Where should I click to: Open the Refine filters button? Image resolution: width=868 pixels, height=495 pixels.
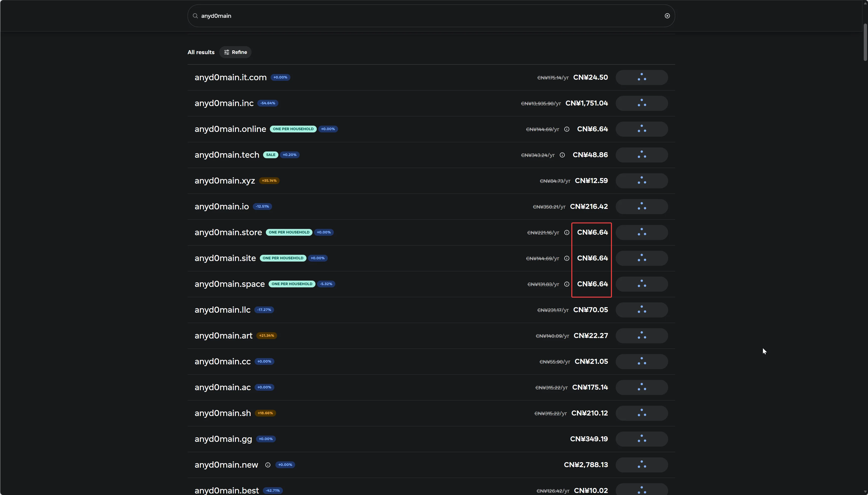235,52
